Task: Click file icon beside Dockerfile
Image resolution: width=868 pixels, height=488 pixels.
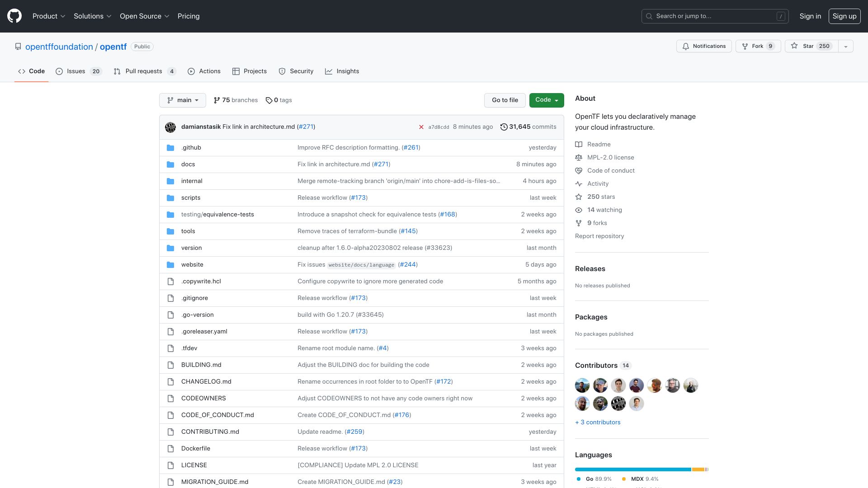Action: coord(170,449)
